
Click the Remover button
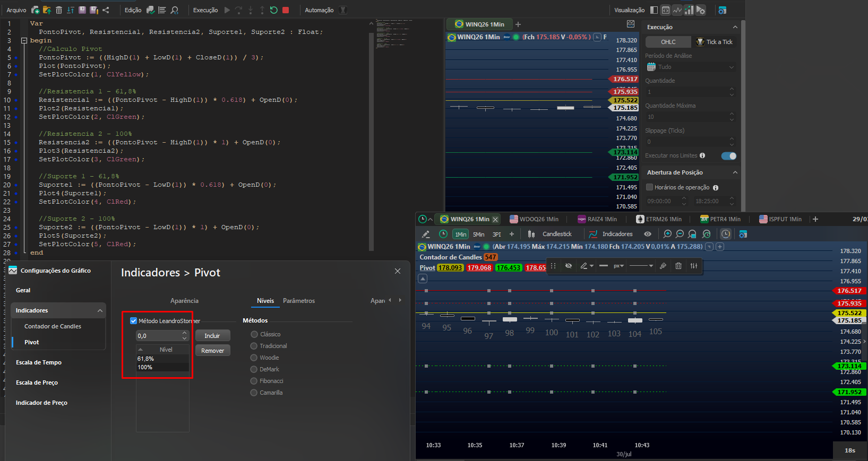click(x=212, y=351)
